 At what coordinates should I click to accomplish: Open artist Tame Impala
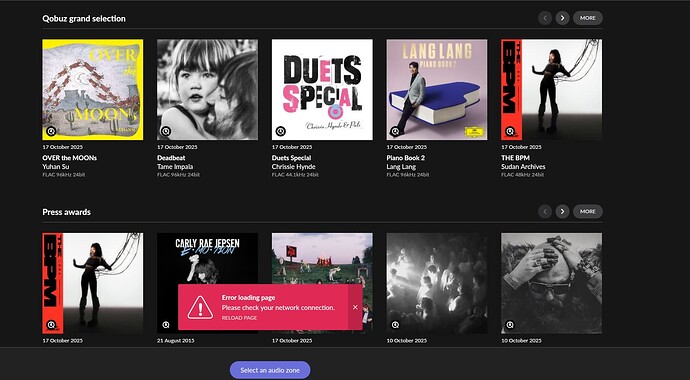[175, 167]
